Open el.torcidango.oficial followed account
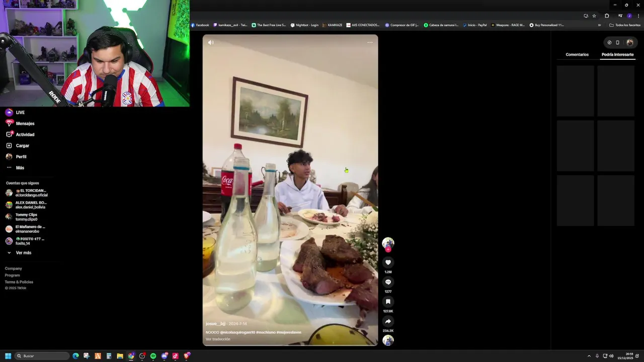The height and width of the screenshot is (362, 644). click(x=27, y=193)
